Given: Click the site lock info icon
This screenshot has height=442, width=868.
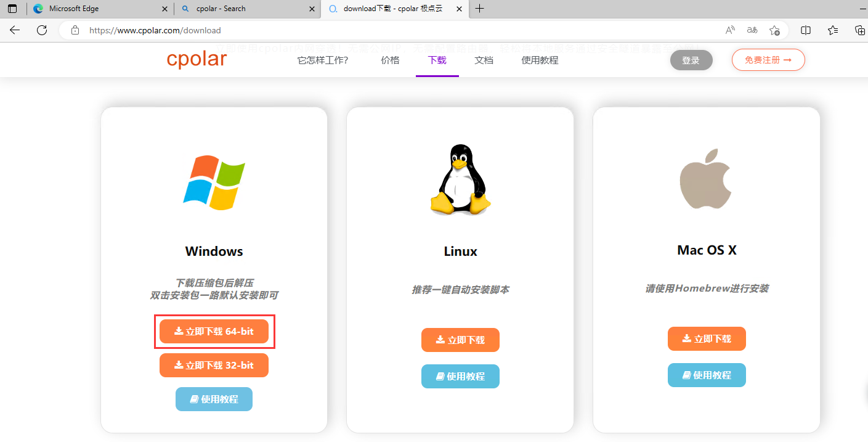Looking at the screenshot, I should [x=75, y=30].
